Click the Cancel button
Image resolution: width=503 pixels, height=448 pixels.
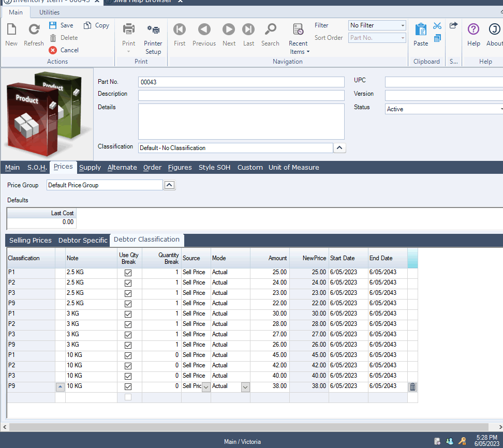point(64,50)
